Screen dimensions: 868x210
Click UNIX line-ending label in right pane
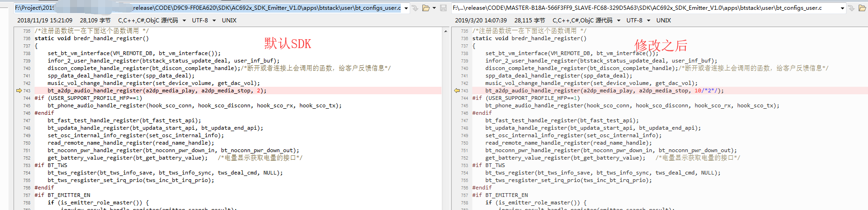pos(663,21)
